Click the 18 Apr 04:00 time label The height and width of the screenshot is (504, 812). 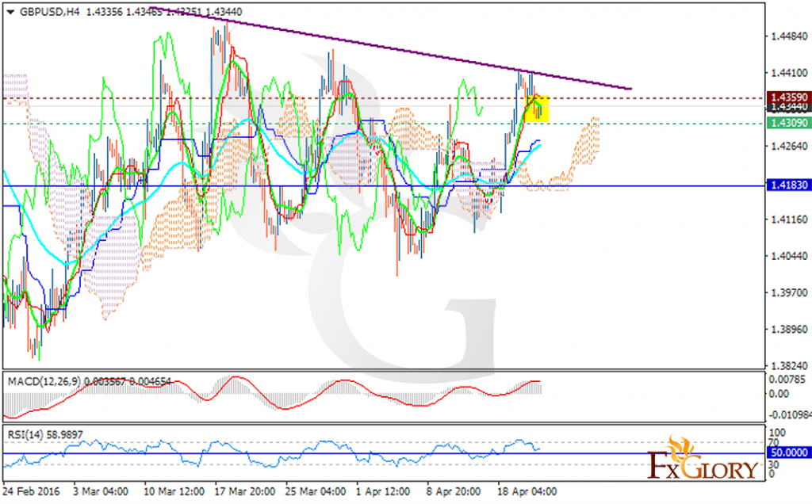(527, 491)
